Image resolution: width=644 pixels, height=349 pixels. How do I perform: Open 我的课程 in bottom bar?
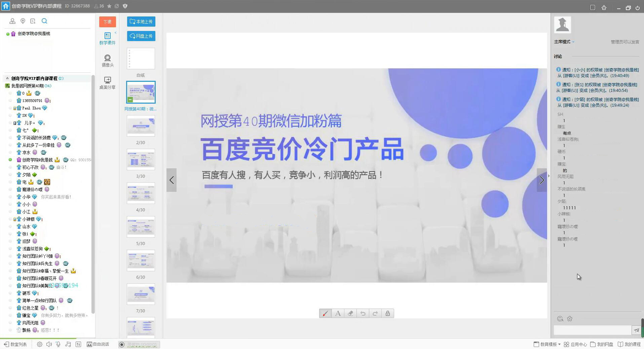pyautogui.click(x=629, y=344)
